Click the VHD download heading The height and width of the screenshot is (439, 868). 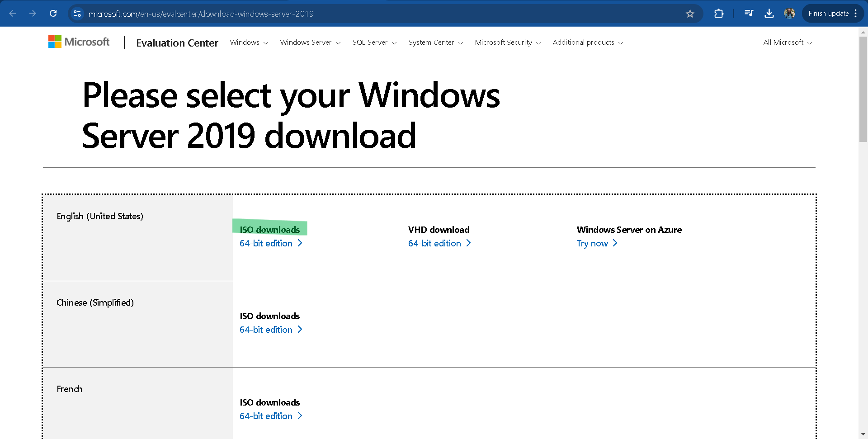[x=439, y=230]
